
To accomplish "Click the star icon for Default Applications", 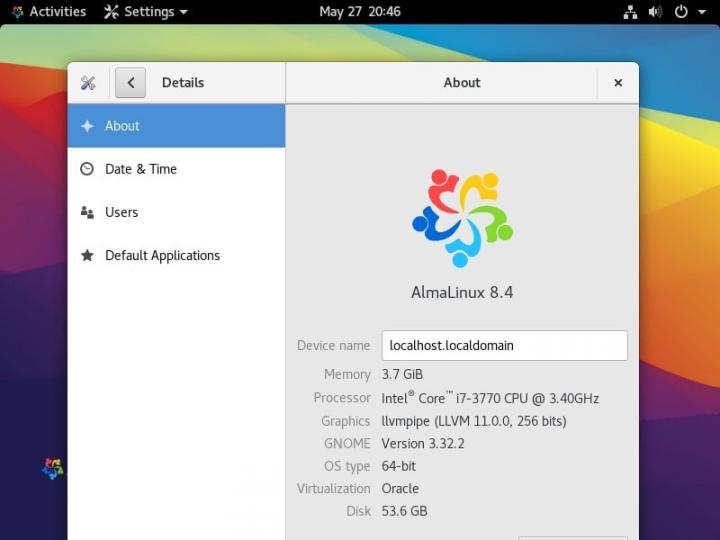I will [87, 255].
